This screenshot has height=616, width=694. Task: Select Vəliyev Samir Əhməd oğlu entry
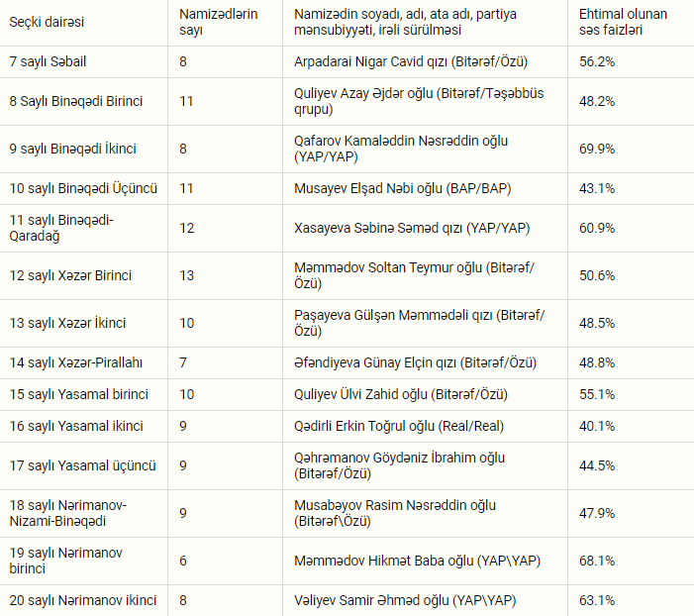pyautogui.click(x=405, y=600)
